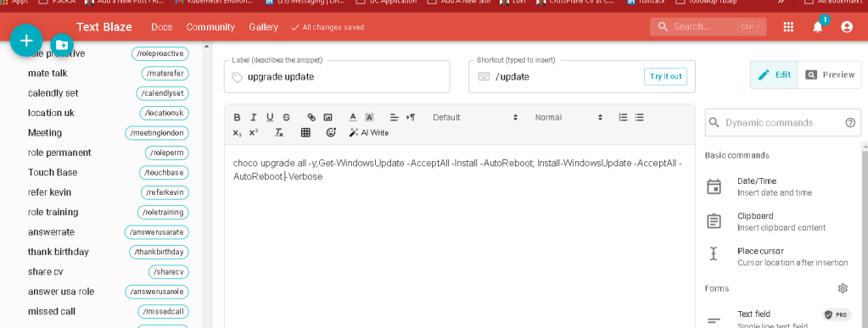Open the Community menu
This screenshot has height=328, width=868.
tap(210, 27)
